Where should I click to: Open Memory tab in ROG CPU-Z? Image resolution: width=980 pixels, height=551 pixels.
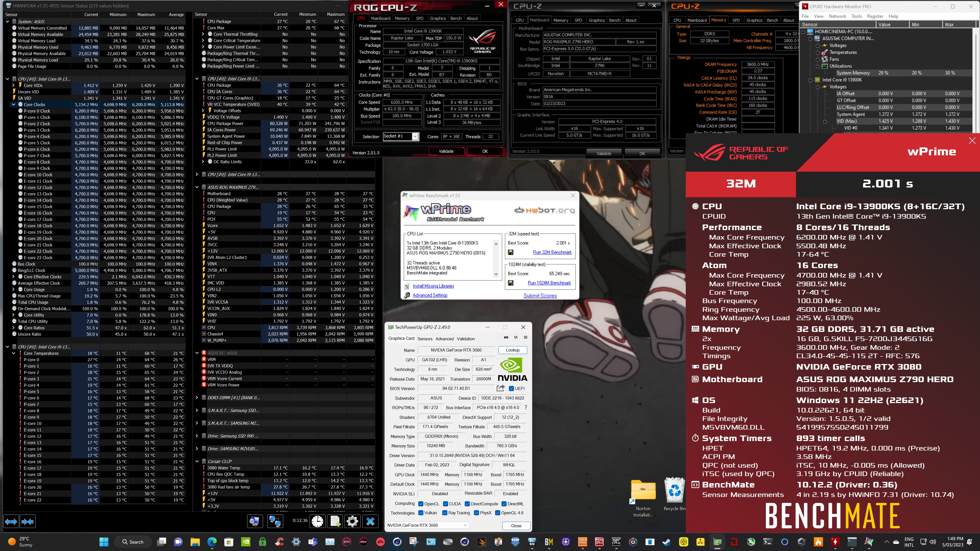pos(402,18)
